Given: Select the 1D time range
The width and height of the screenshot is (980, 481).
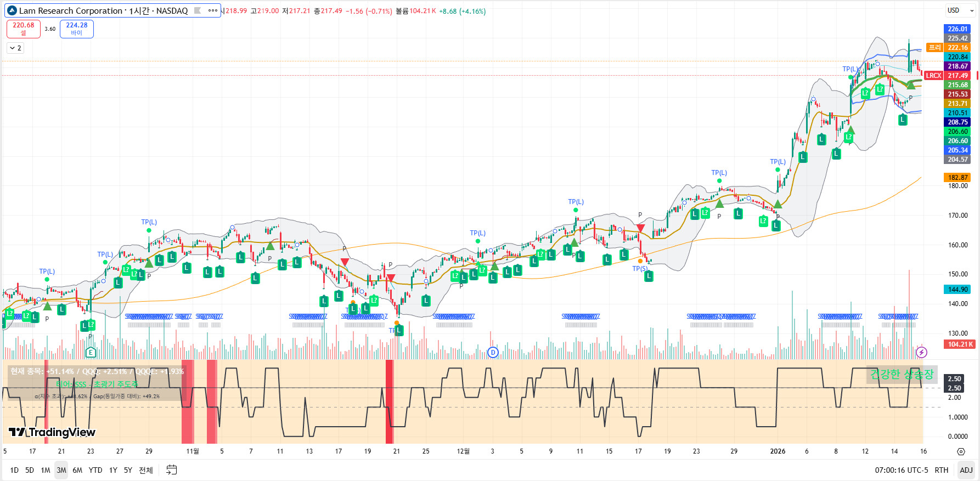Looking at the screenshot, I should click(x=14, y=470).
